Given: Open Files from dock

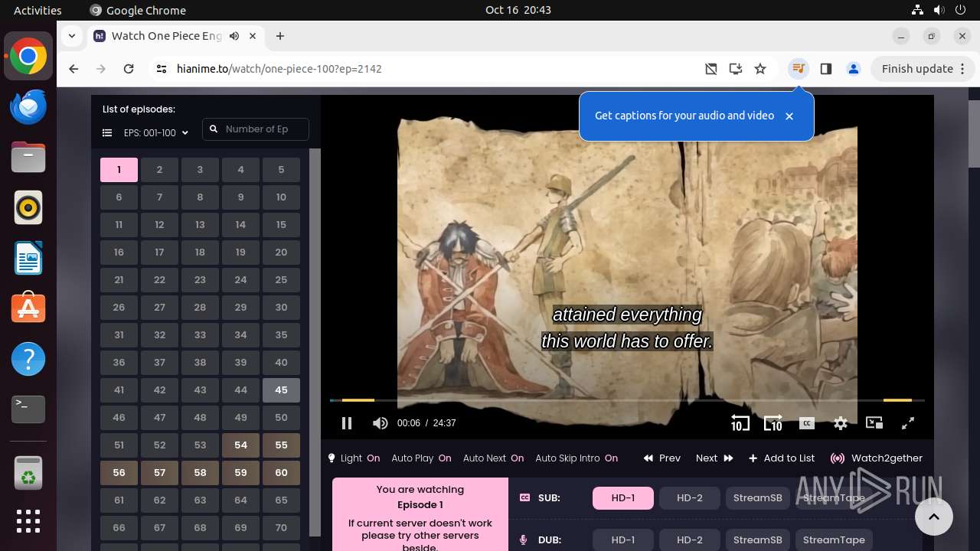Looking at the screenshot, I should pos(28,157).
